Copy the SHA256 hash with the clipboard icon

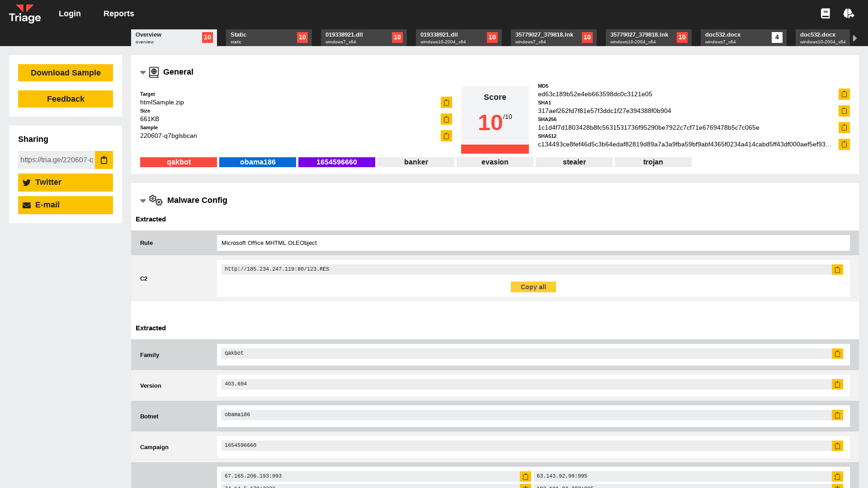(x=844, y=127)
